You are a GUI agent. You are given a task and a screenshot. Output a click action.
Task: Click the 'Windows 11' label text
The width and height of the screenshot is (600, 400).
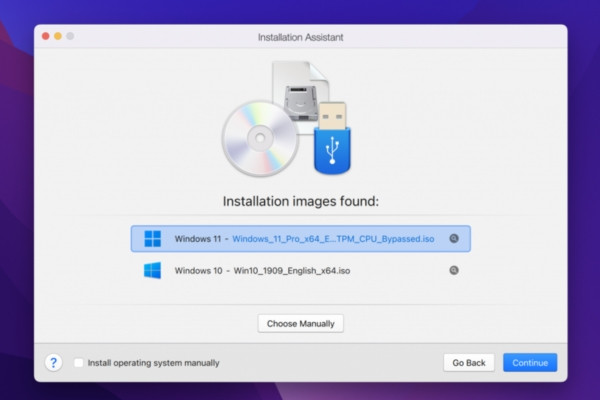(x=198, y=239)
